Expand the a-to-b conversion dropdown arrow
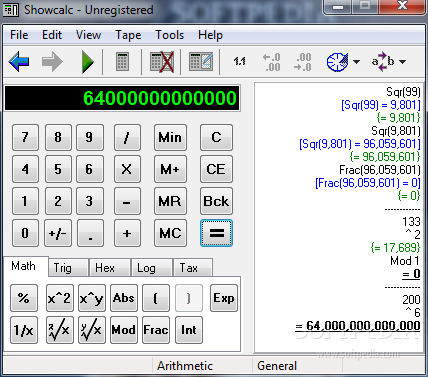 pos(402,62)
